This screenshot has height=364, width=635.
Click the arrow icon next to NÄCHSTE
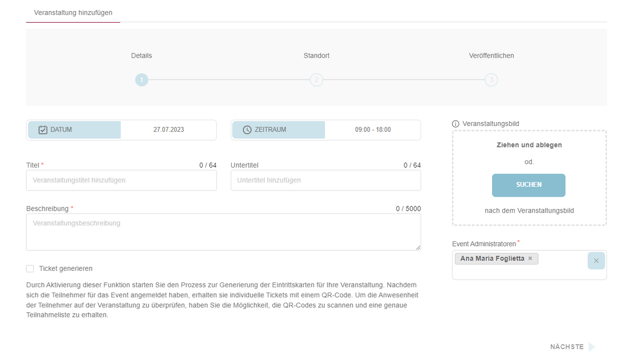592,347
